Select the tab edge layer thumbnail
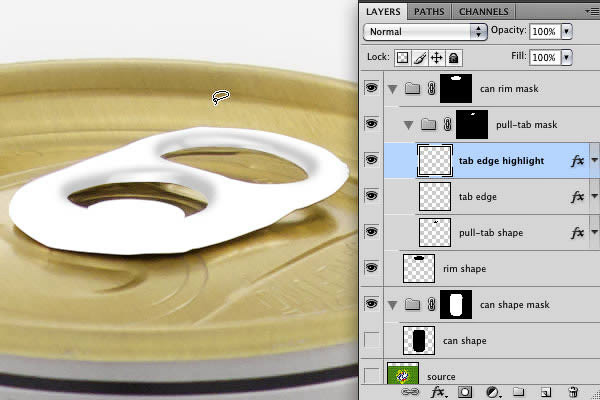The image size is (600, 400). coord(435,197)
